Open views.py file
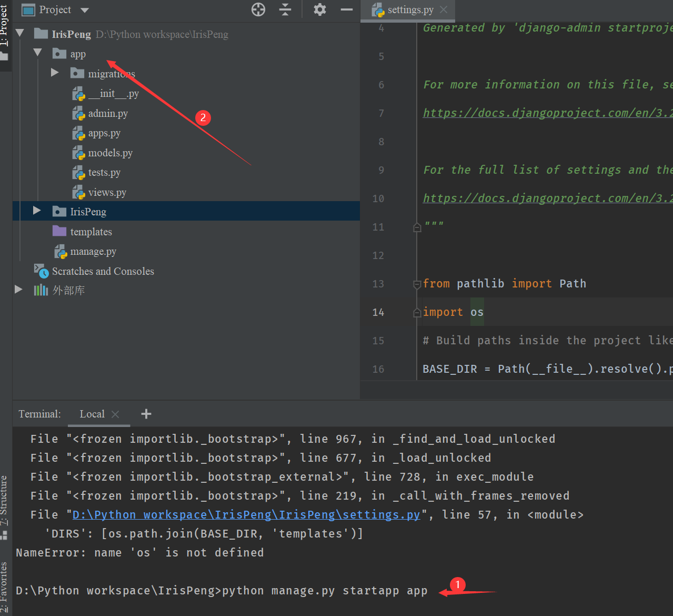The image size is (673, 616). pyautogui.click(x=107, y=192)
